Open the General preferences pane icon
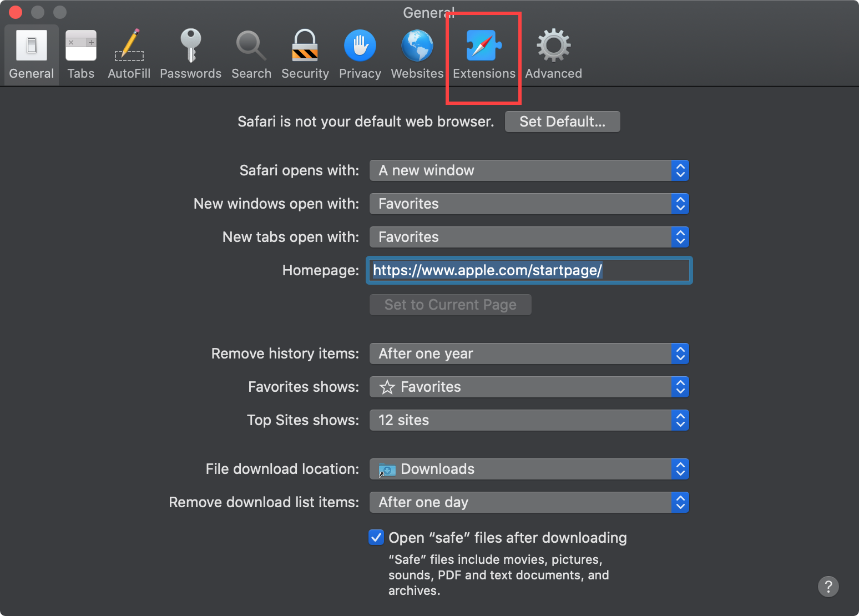Screen dimensions: 859x616 pyautogui.click(x=32, y=54)
